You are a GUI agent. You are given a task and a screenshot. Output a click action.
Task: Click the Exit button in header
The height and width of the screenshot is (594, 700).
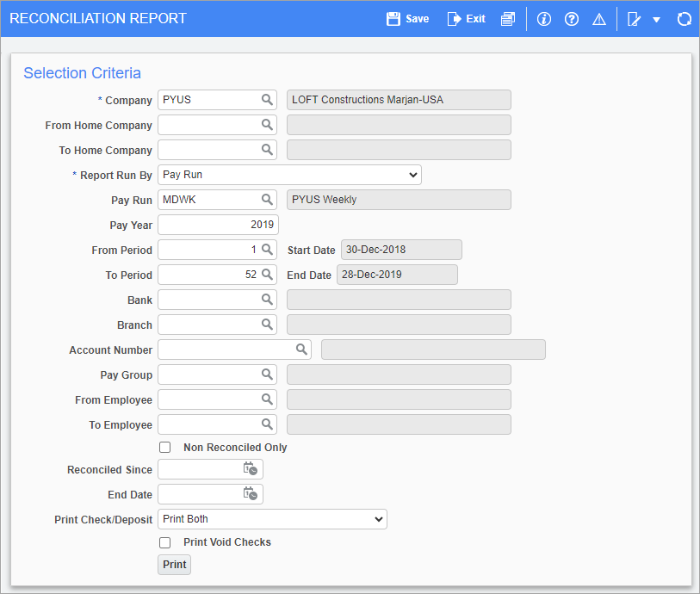[x=466, y=19]
